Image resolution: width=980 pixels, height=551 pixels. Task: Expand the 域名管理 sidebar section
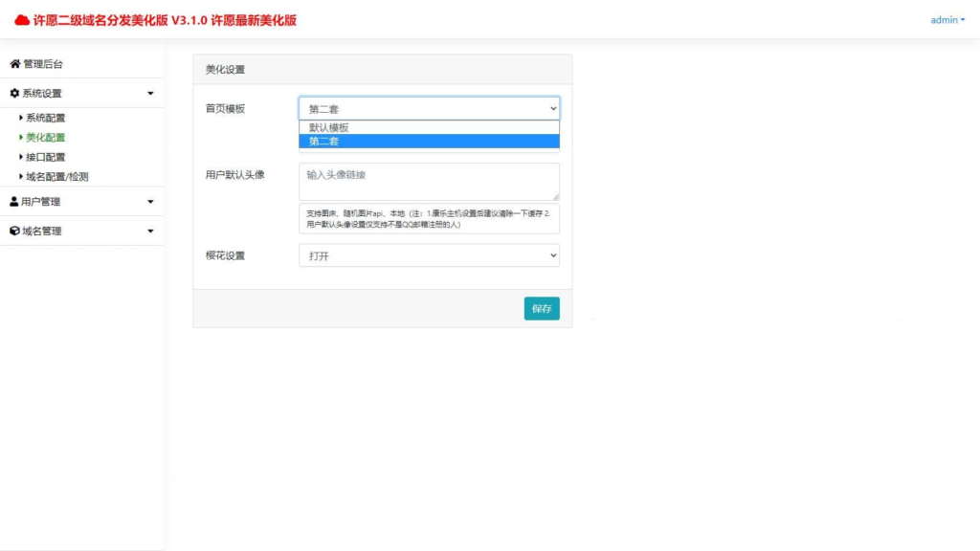149,231
